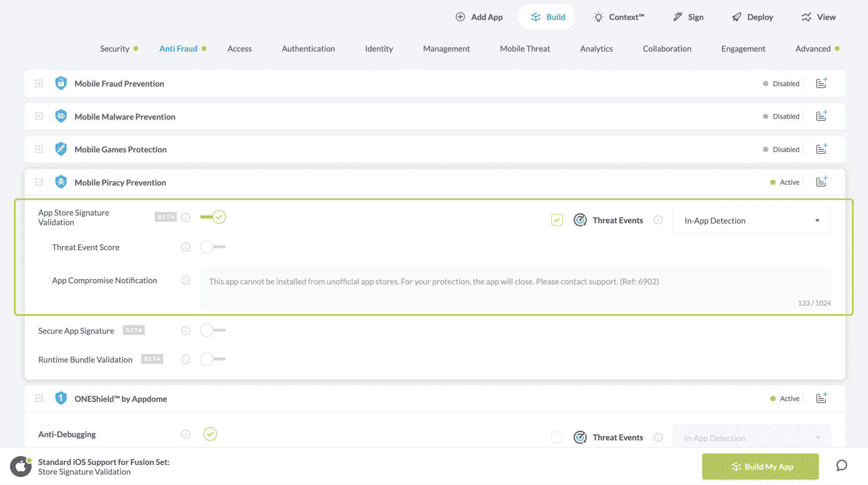Click the Apple iOS platform icon

[x=20, y=466]
